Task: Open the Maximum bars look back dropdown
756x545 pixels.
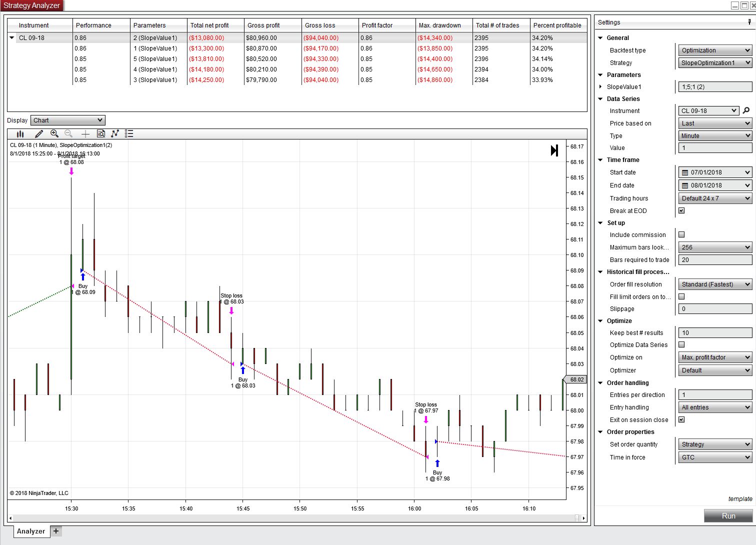Action: 715,247
